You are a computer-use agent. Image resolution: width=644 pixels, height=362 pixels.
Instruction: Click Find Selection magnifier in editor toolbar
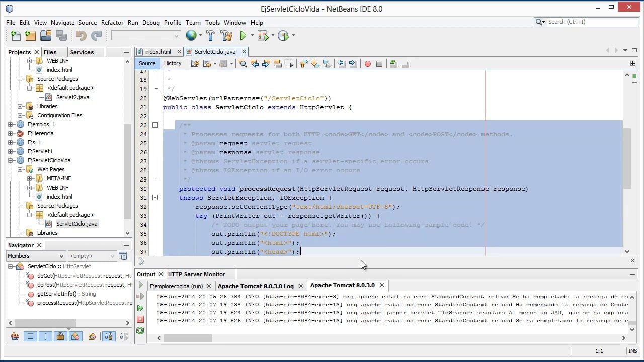[x=243, y=64]
